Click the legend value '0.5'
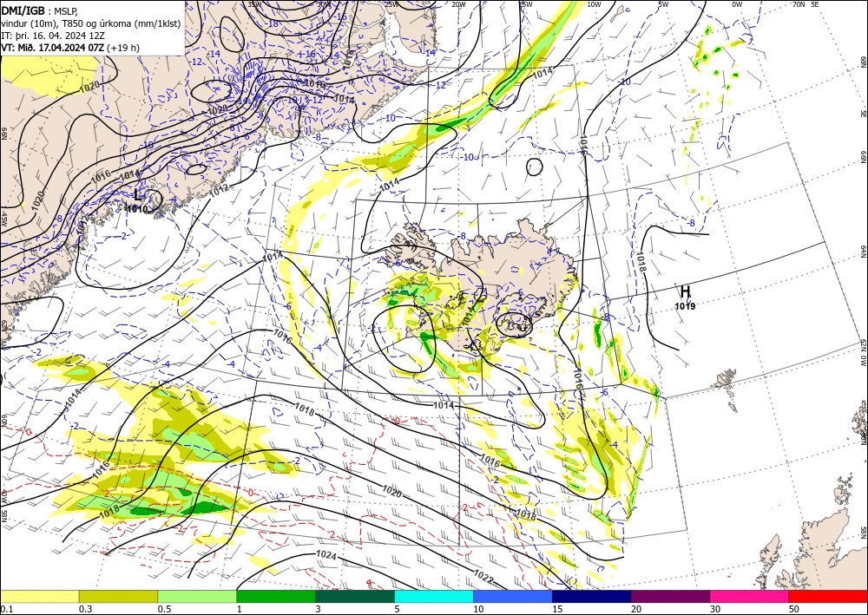 [x=164, y=609]
